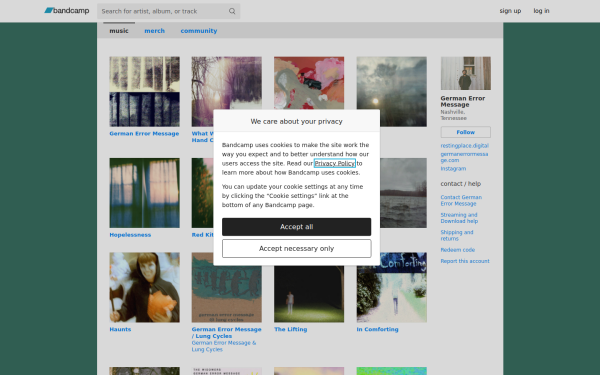The image size is (600, 375).
Task: Open The Lifting album cover
Action: [x=309, y=293]
